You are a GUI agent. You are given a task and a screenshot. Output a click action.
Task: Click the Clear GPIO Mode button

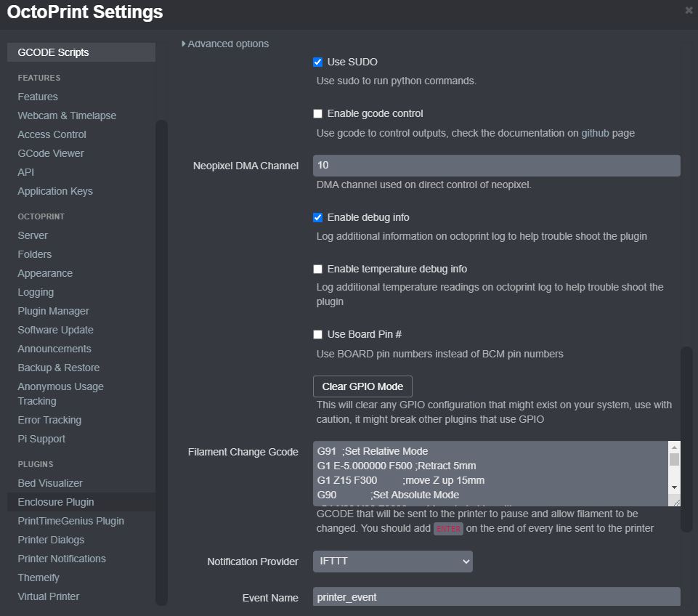point(362,386)
